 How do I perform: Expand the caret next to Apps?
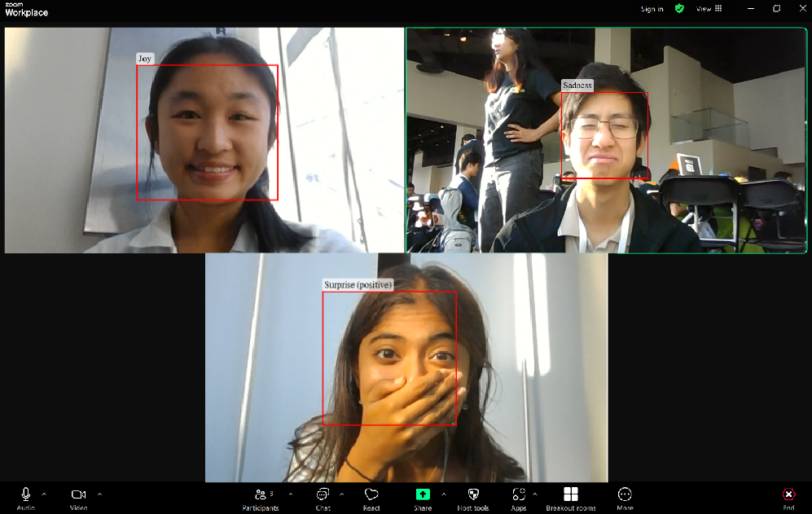point(535,494)
